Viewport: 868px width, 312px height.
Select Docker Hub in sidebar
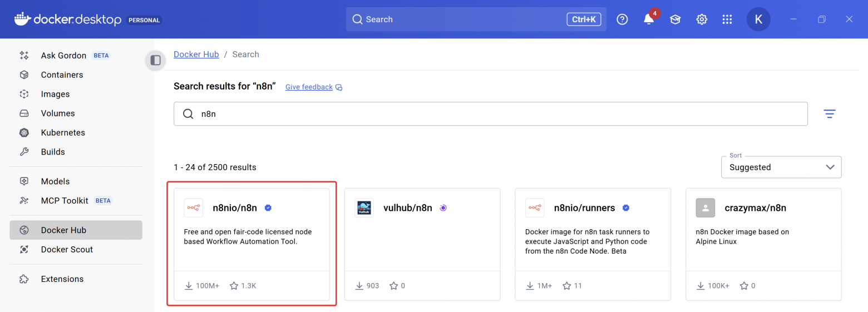pyautogui.click(x=76, y=230)
